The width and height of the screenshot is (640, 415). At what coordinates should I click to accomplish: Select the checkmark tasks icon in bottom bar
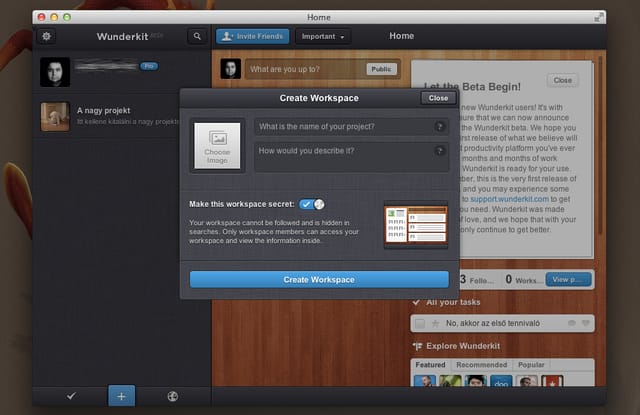coord(71,396)
